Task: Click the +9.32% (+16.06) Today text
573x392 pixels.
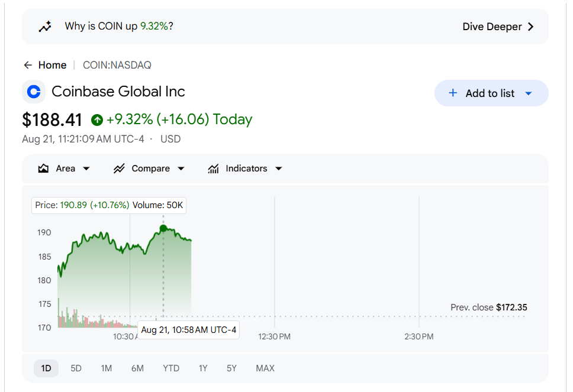Action: point(179,119)
